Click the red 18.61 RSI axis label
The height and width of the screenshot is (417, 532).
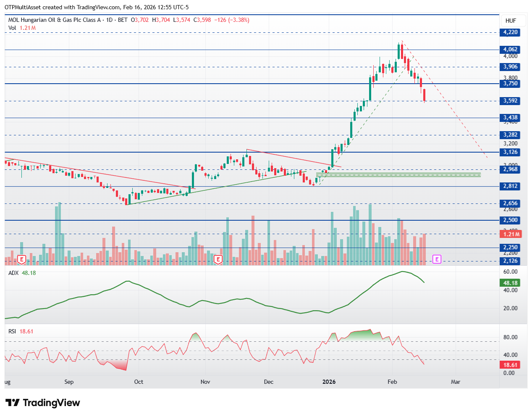[x=511, y=365]
